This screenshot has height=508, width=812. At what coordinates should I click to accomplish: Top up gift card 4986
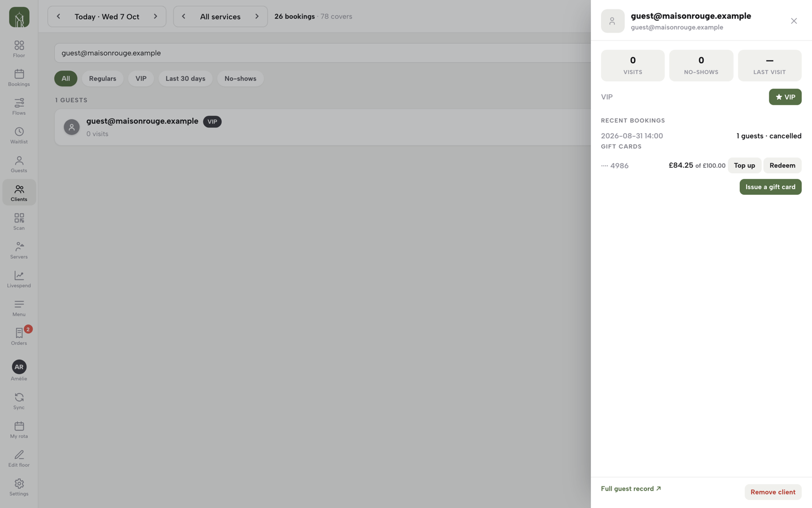744,165
